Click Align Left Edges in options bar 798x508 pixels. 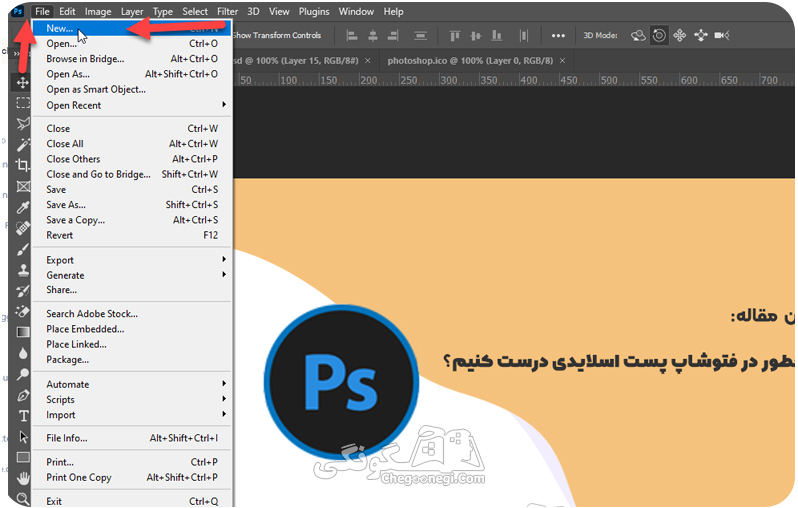click(352, 35)
